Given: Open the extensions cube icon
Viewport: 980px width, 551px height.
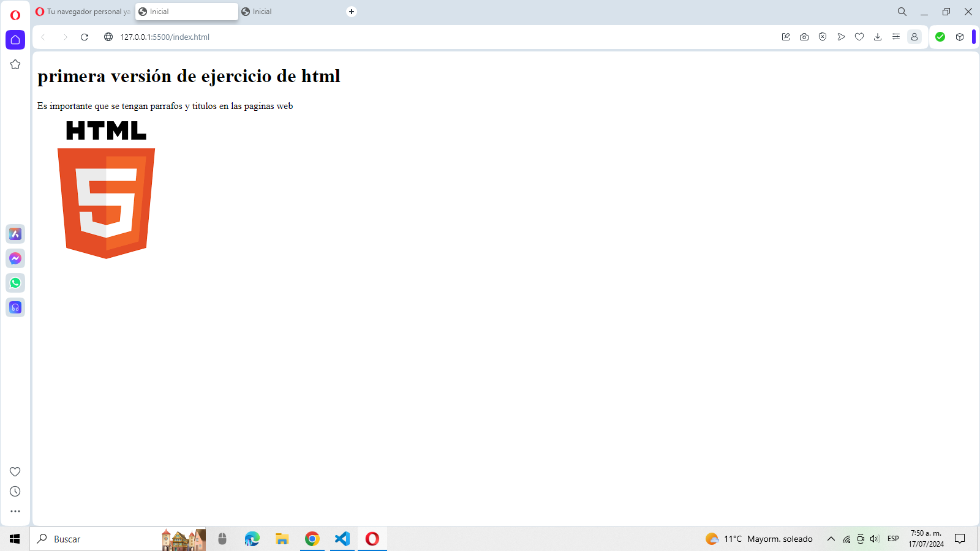Looking at the screenshot, I should pos(960,37).
